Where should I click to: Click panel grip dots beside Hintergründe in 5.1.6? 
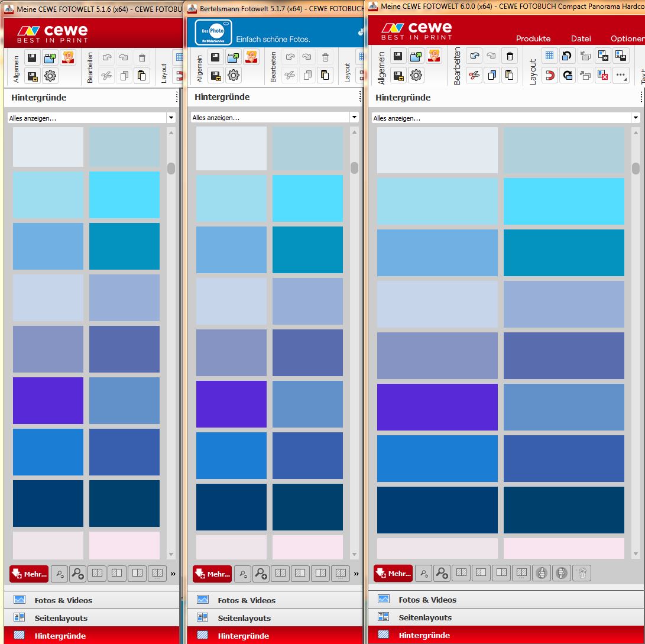click(177, 97)
